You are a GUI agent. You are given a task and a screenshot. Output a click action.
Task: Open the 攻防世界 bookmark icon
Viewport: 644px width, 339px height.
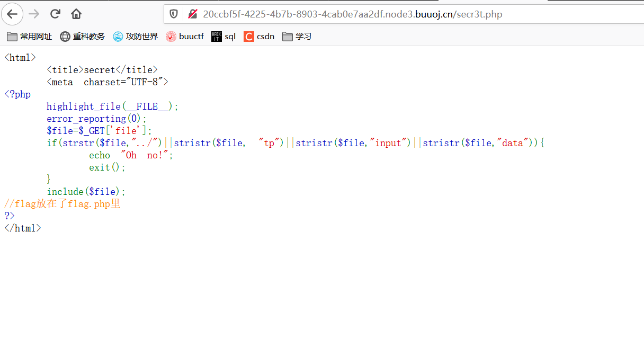tap(117, 36)
